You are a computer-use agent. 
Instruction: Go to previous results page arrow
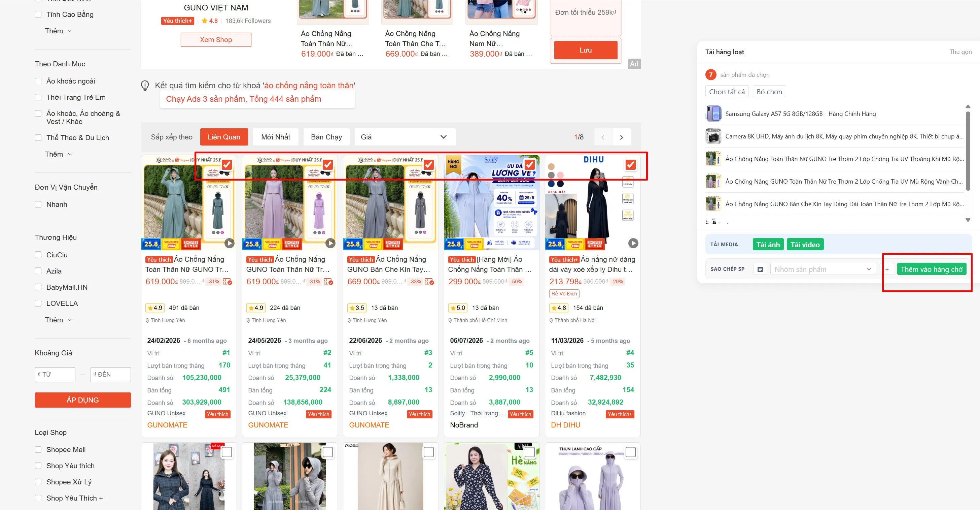pyautogui.click(x=603, y=137)
